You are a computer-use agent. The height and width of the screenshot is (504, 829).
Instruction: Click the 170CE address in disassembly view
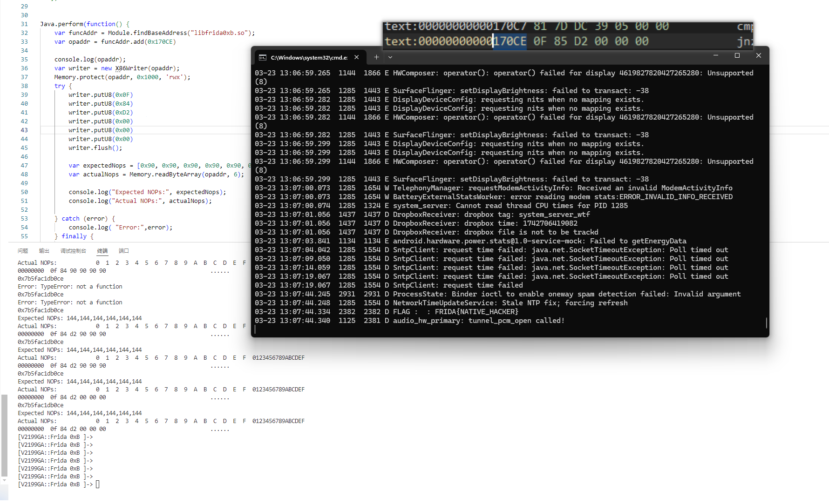510,41
